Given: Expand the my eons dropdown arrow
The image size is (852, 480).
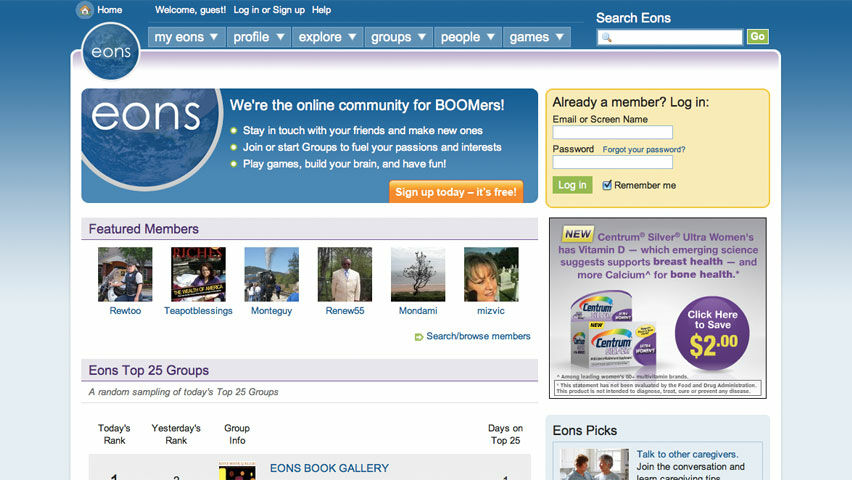Looking at the screenshot, I should pyautogui.click(x=214, y=37).
